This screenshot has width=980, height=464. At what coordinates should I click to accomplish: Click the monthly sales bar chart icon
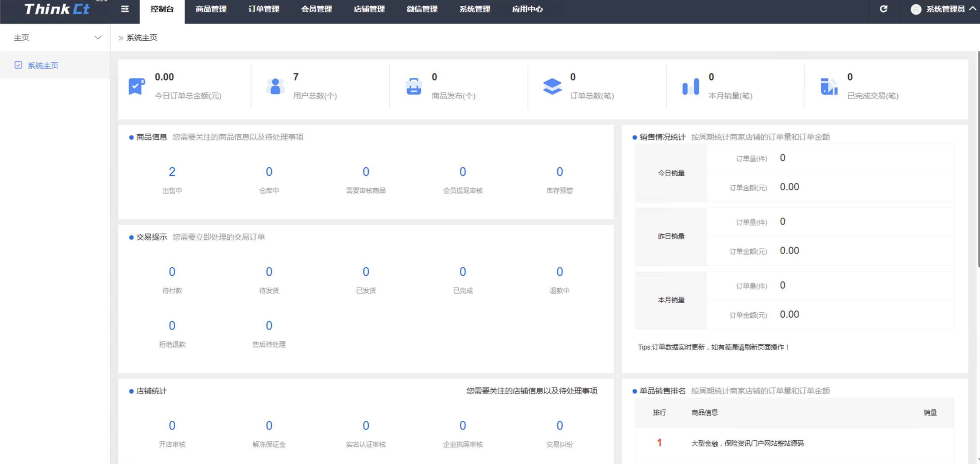pyautogui.click(x=691, y=86)
